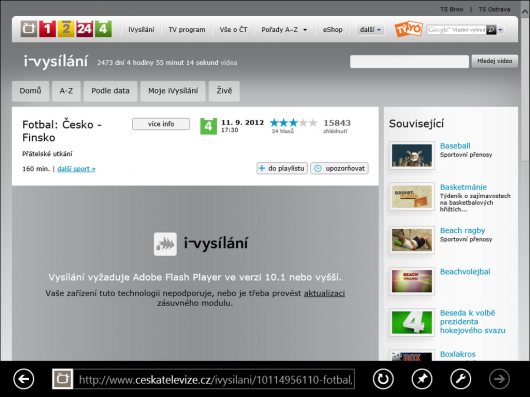The height and width of the screenshot is (397, 530).
Task: Click the Beach ragby video thumbnail
Action: (x=412, y=240)
